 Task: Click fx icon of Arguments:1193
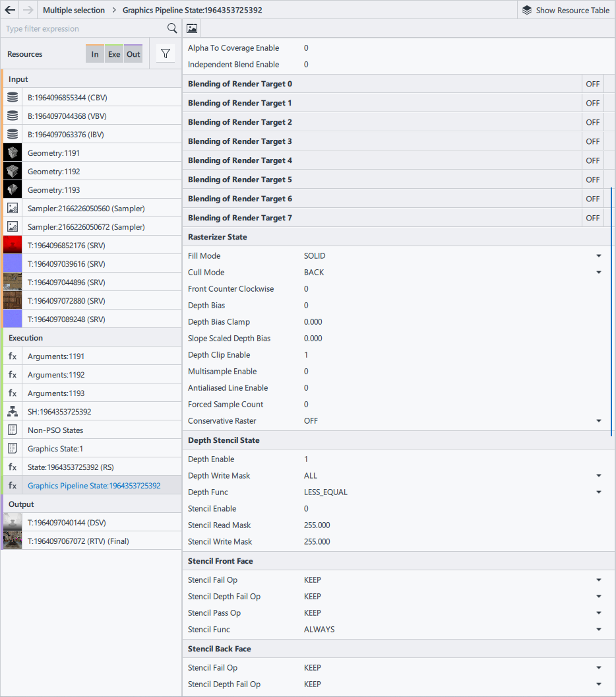13,393
